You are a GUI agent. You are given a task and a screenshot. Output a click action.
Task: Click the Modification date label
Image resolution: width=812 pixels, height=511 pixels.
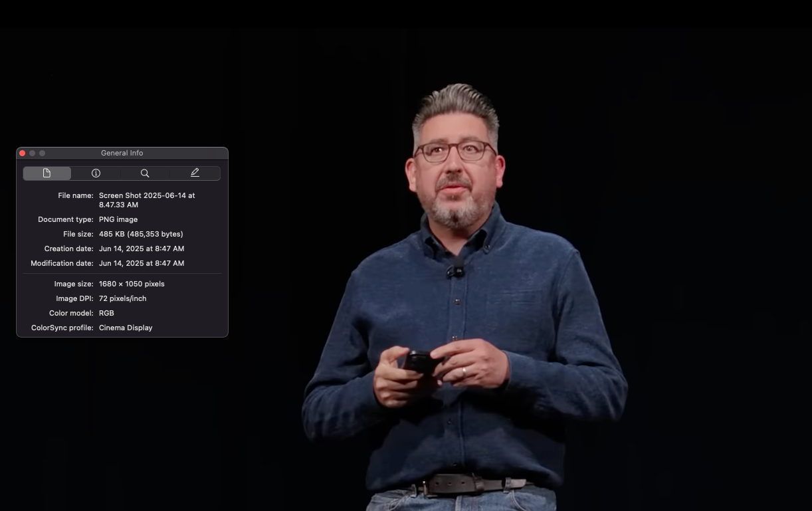[62, 263]
